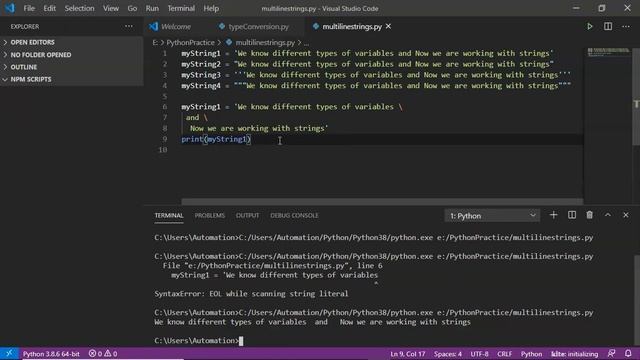Maximize panel with the up chevron
The image size is (640, 360).
pyautogui.click(x=608, y=215)
